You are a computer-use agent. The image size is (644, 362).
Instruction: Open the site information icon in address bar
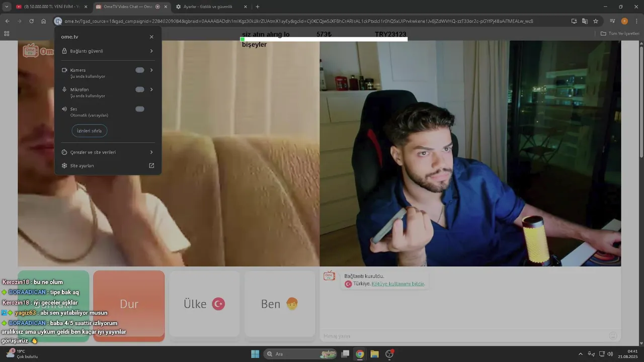(x=58, y=21)
